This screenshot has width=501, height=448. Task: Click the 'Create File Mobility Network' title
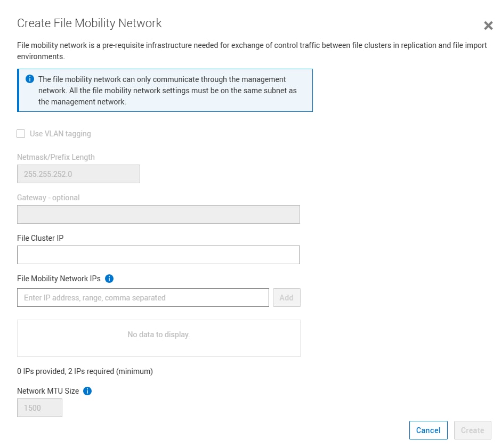[90, 23]
